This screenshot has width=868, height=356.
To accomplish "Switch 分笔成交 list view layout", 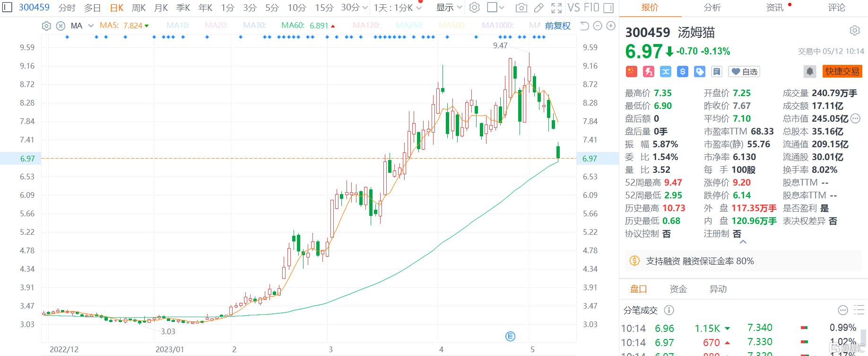I will 859,310.
